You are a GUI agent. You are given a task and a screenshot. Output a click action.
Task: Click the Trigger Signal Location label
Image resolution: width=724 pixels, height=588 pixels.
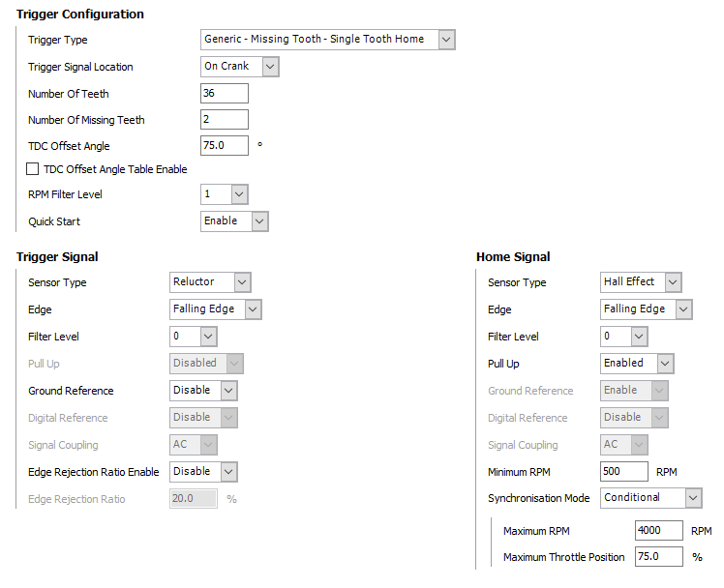(x=80, y=67)
